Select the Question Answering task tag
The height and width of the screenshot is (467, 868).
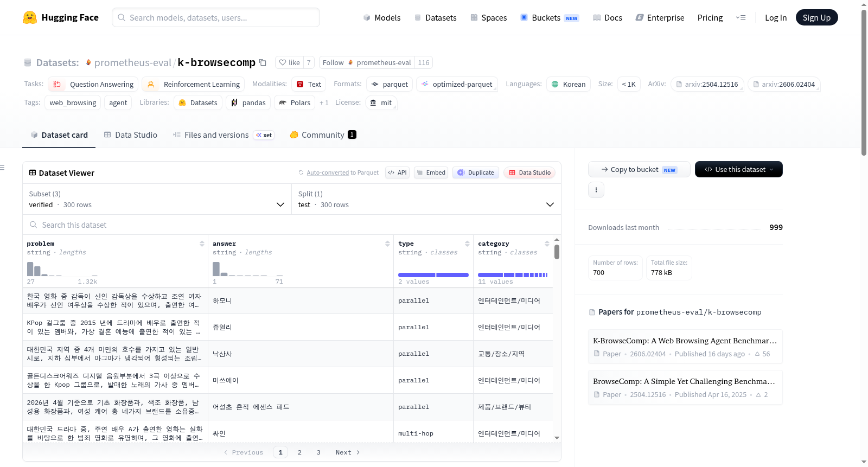93,84
